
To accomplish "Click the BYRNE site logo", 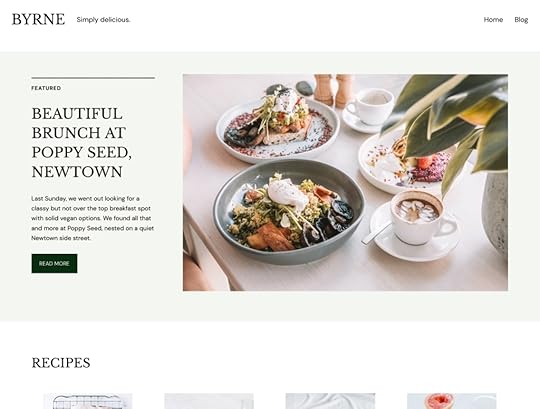I will point(38,19).
